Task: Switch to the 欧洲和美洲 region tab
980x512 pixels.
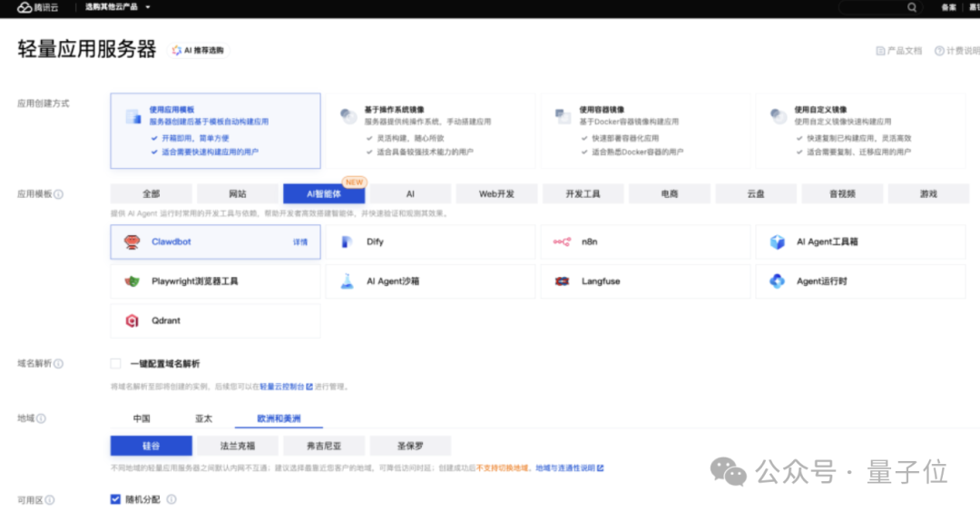Action: (x=279, y=418)
